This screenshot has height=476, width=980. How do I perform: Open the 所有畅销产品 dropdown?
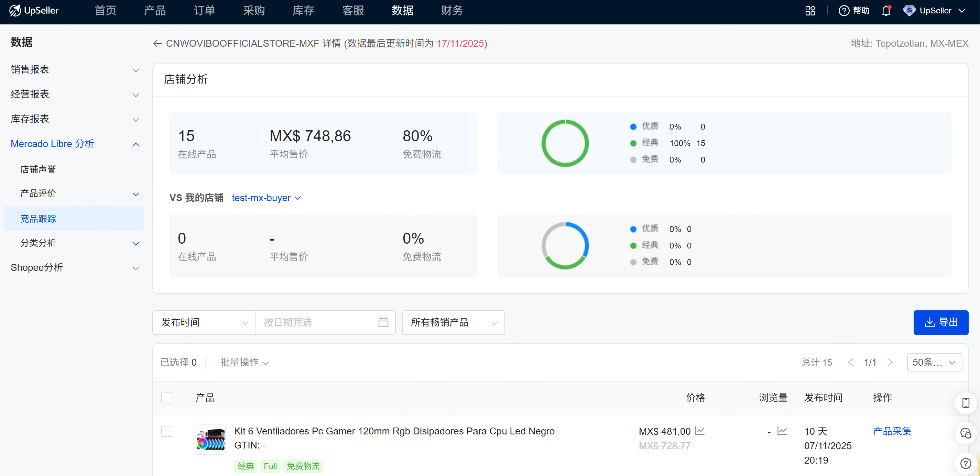453,322
